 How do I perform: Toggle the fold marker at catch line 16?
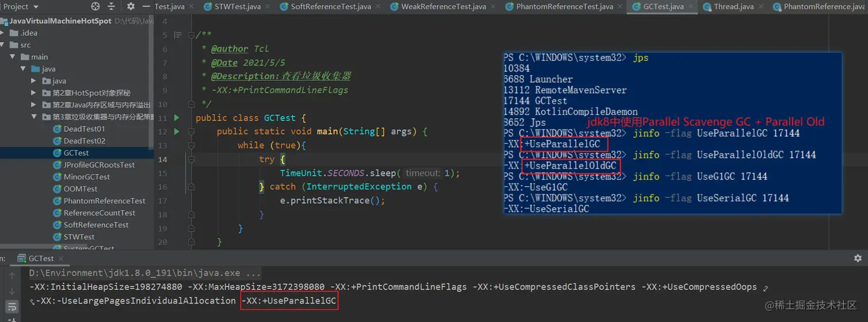pyautogui.click(x=192, y=187)
